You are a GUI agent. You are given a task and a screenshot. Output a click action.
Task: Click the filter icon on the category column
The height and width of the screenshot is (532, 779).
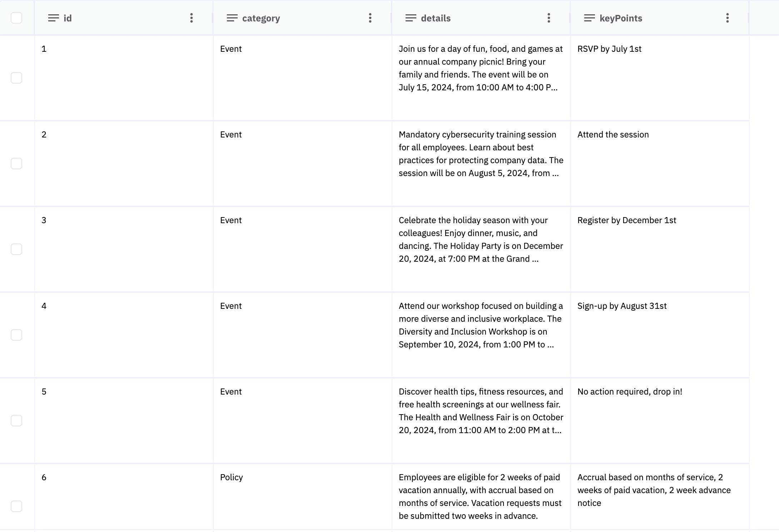pos(232,17)
